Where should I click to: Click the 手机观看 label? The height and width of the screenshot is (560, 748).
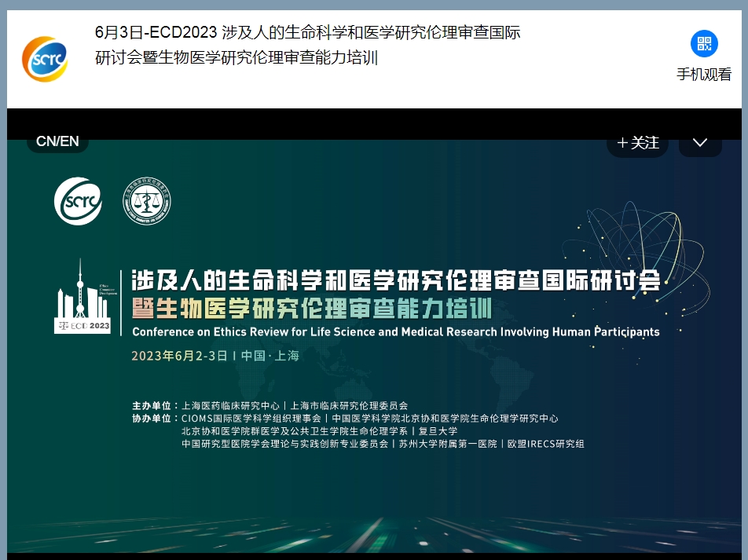pyautogui.click(x=704, y=75)
